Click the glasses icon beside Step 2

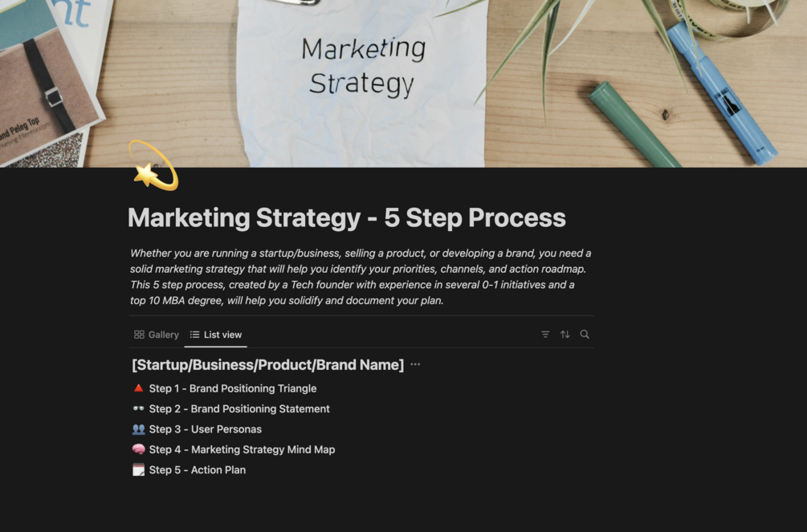tap(138, 409)
